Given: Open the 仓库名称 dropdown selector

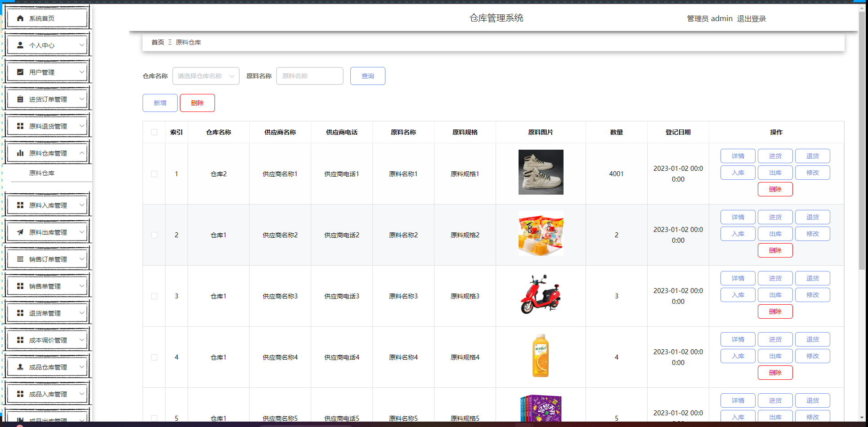Looking at the screenshot, I should (206, 76).
